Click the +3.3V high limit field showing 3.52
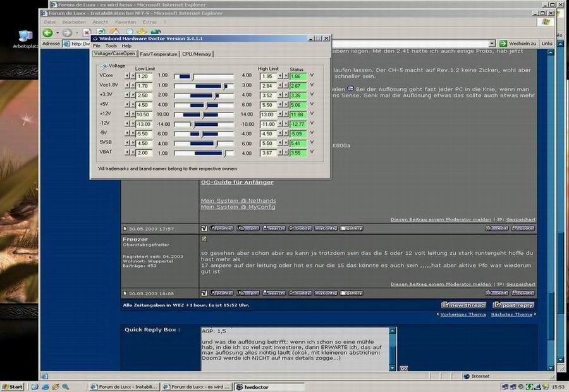Viewport: 569px width, 392px height. [x=269, y=95]
